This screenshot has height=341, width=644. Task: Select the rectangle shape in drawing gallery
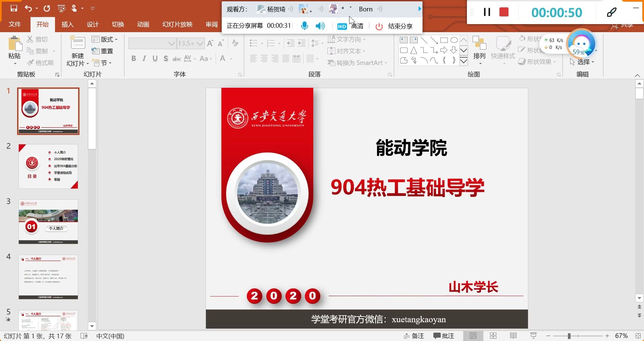click(x=444, y=41)
